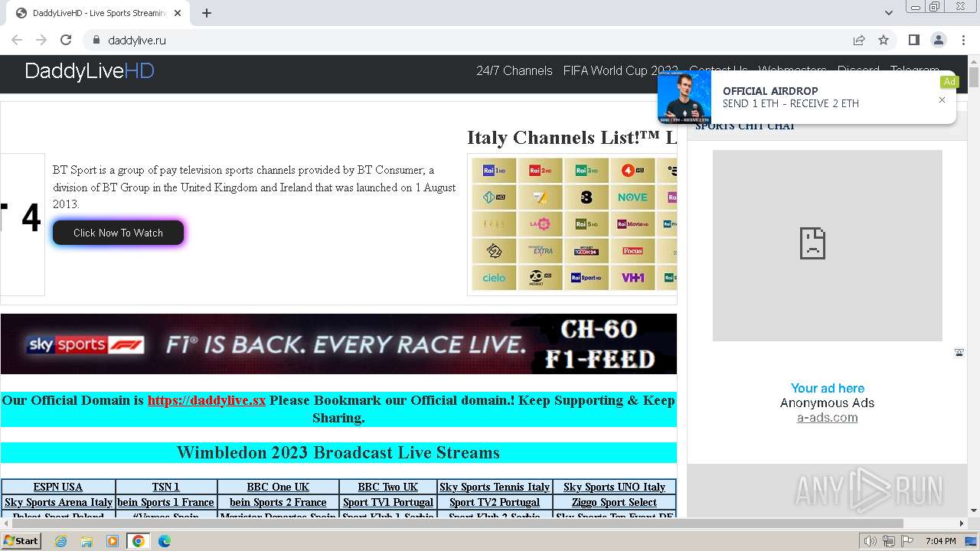980x551 pixels.
Task: Open bein Sports 2 France stream link
Action: [x=278, y=502]
